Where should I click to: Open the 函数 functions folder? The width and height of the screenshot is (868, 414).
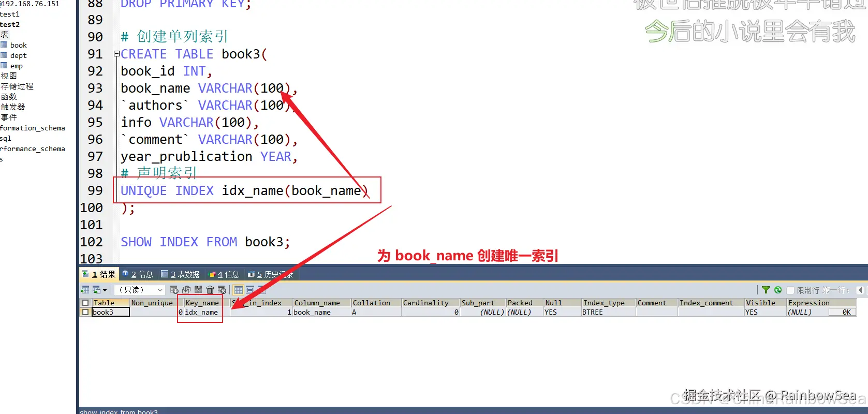(x=9, y=96)
